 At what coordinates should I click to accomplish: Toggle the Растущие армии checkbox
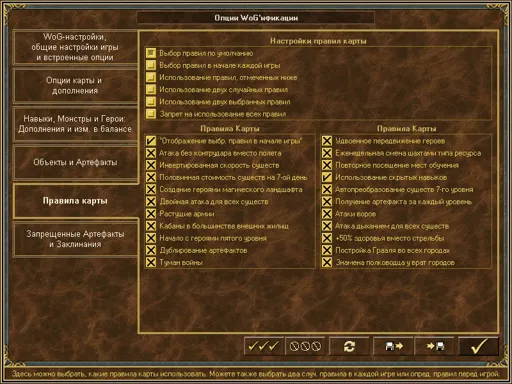click(151, 214)
